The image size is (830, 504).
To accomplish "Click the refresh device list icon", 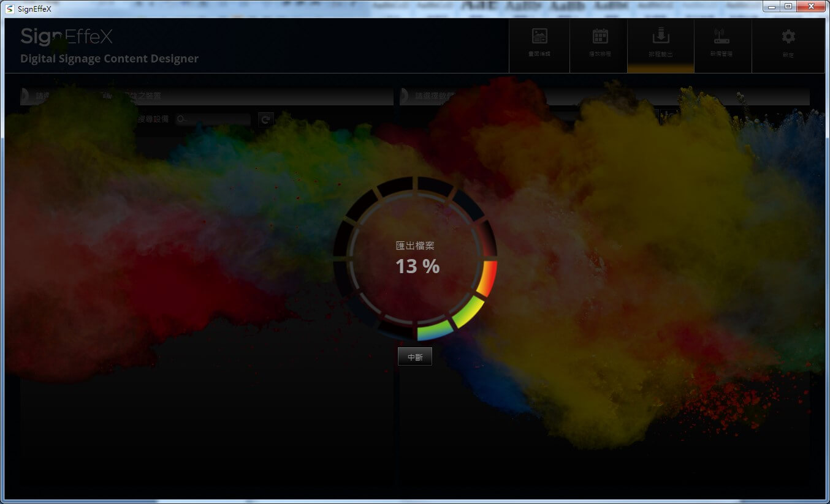I will 265,119.
